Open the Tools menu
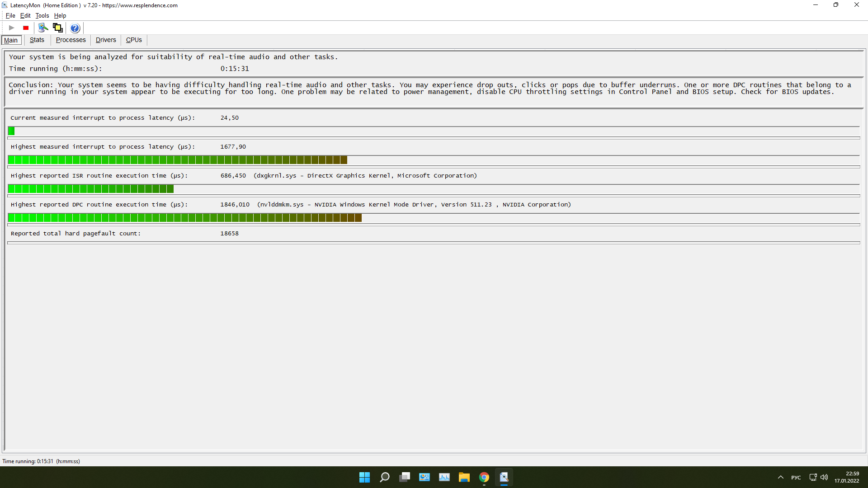 (x=42, y=15)
